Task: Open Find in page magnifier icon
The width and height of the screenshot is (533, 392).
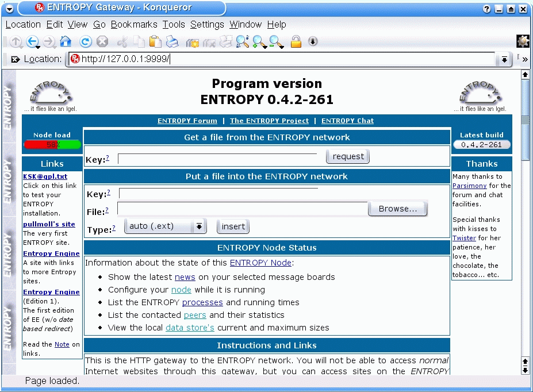Action: pos(243,41)
